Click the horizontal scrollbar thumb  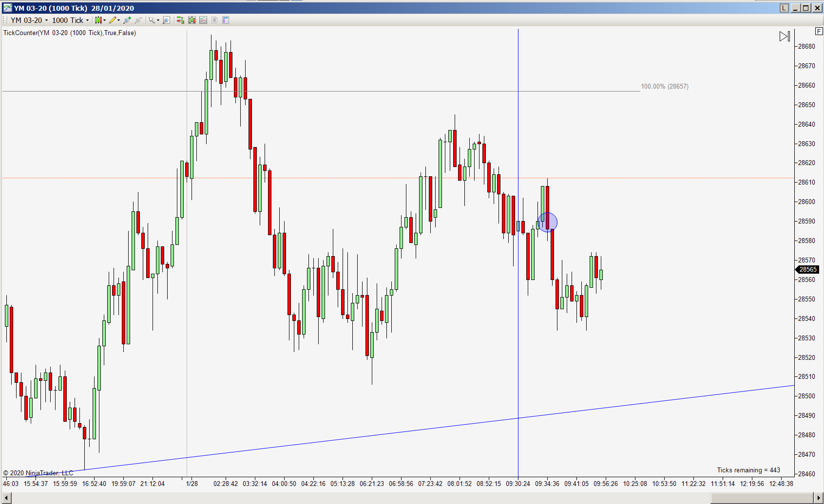(763, 498)
